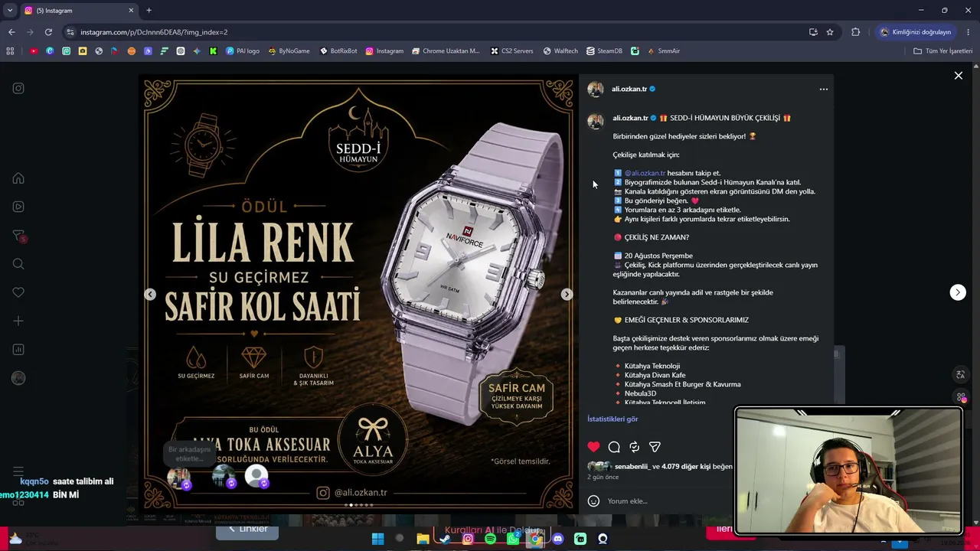Screen dimensions: 980x551
Task: Go back one page in Chrome
Action: (11, 32)
